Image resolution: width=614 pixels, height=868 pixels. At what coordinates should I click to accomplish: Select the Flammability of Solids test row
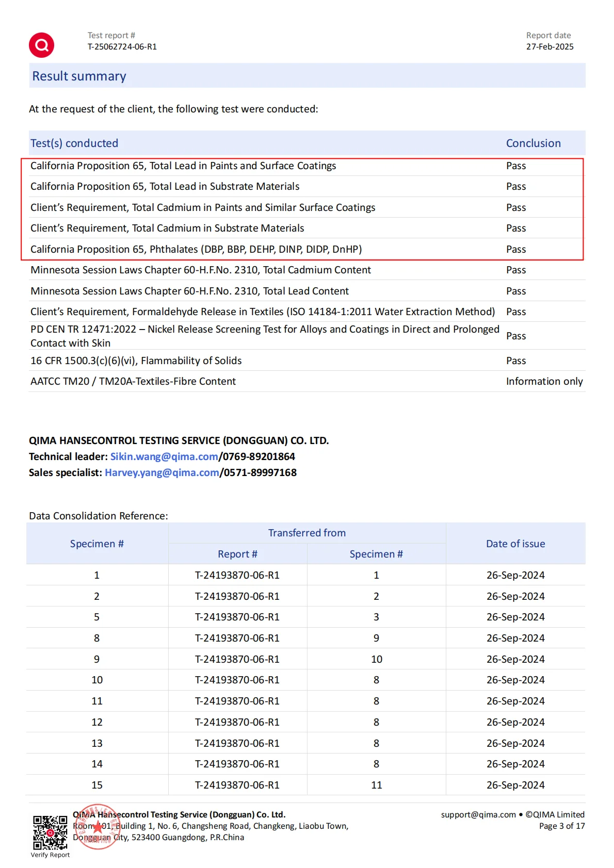(136, 361)
